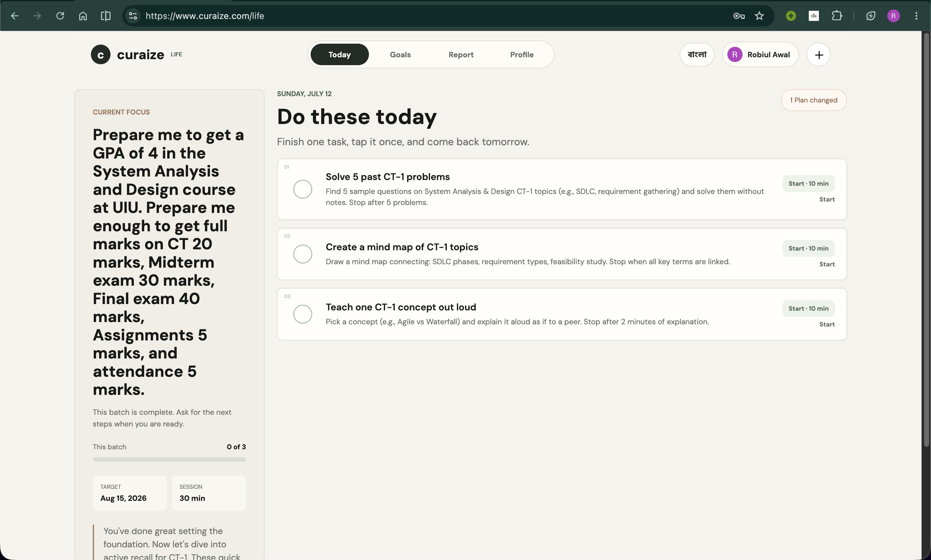Click Start · 10 min for Solve 5 problems
Viewport: 931px width, 560px height.
[x=808, y=184]
